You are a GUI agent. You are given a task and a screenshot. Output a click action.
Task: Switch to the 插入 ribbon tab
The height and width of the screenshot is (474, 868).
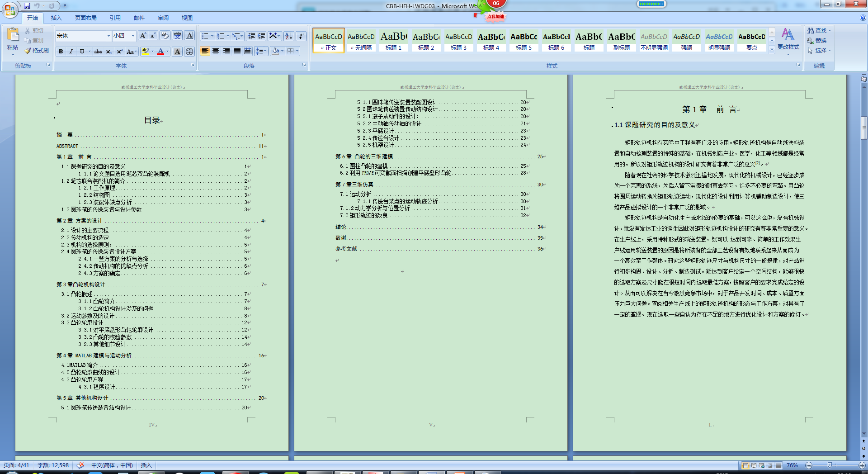56,18
